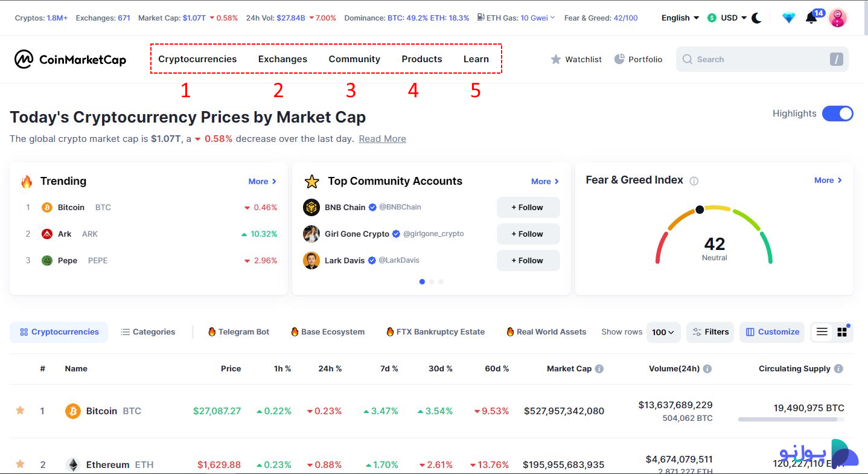Click the Customize button
This screenshot has width=868, height=474.
click(x=772, y=332)
